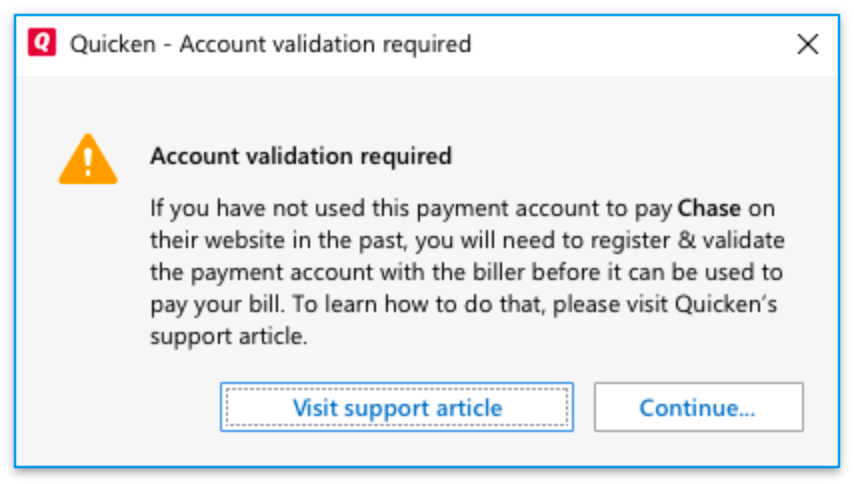This screenshot has height=484, width=854.
Task: Click the 'pay your bill' phrase
Action: coord(217,304)
